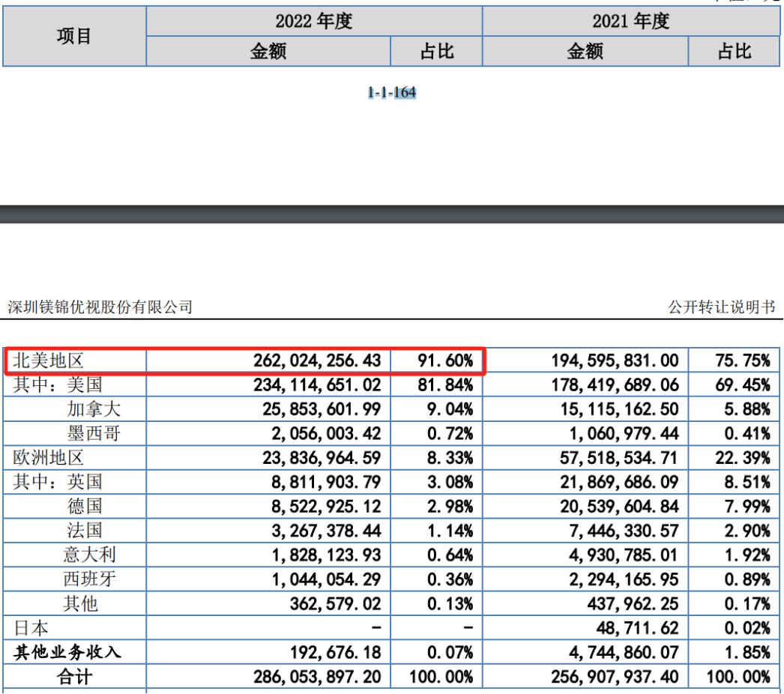Viewport: 784px width, 694px height.
Task: Click 占比 header under 2021 年度
Action: coord(734,51)
